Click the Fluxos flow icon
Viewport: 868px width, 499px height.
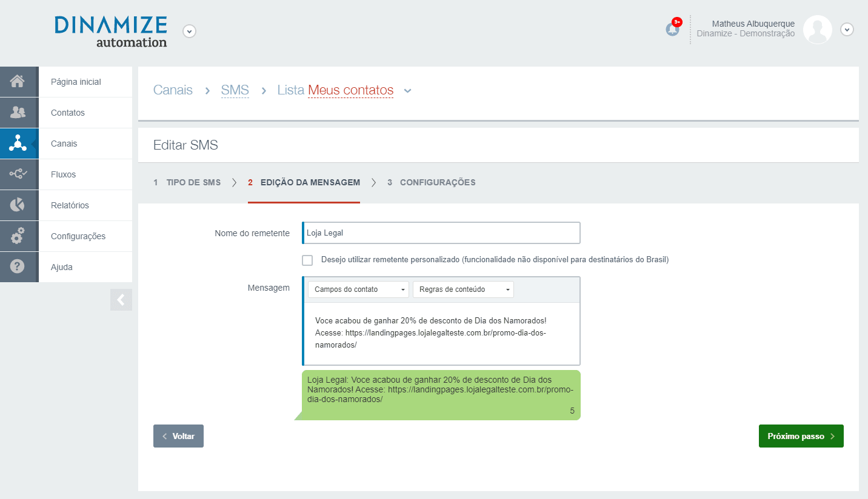tap(18, 174)
